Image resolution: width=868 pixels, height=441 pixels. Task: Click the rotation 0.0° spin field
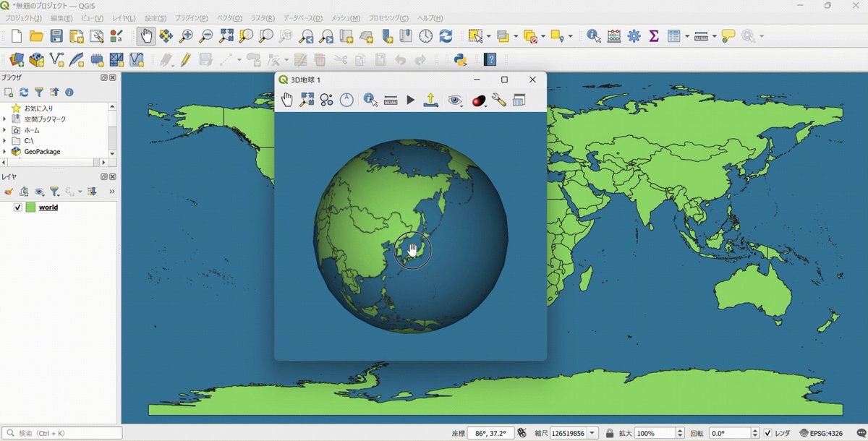pos(734,433)
